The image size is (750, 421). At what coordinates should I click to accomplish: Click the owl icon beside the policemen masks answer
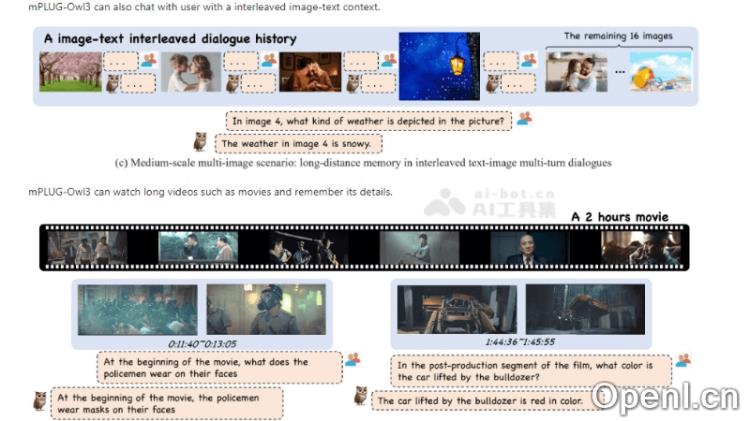40,400
